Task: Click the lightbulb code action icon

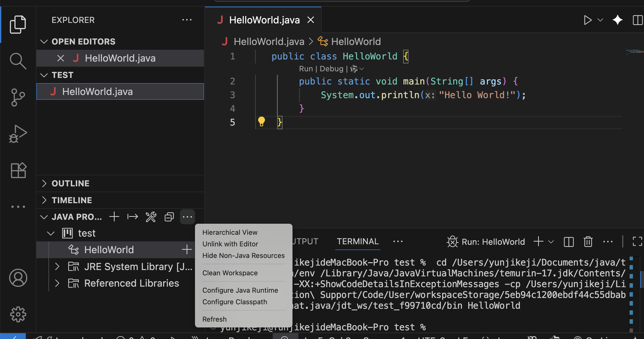Action: (x=261, y=122)
